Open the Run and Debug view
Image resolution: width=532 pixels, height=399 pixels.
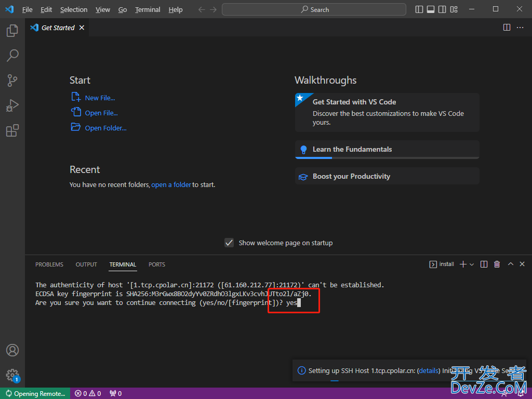[12, 105]
